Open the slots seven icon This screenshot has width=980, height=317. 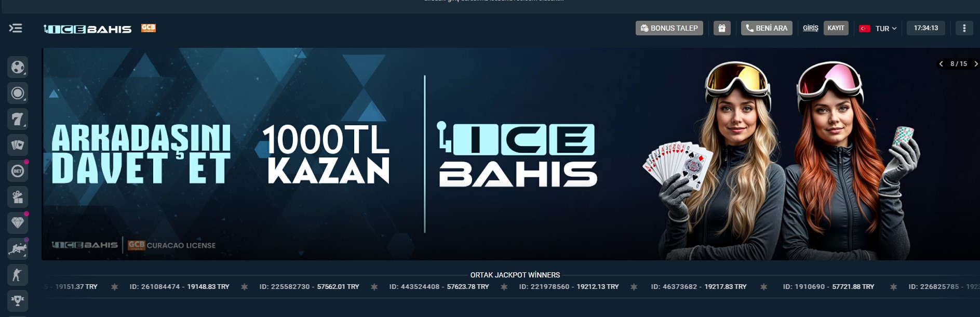[18, 119]
